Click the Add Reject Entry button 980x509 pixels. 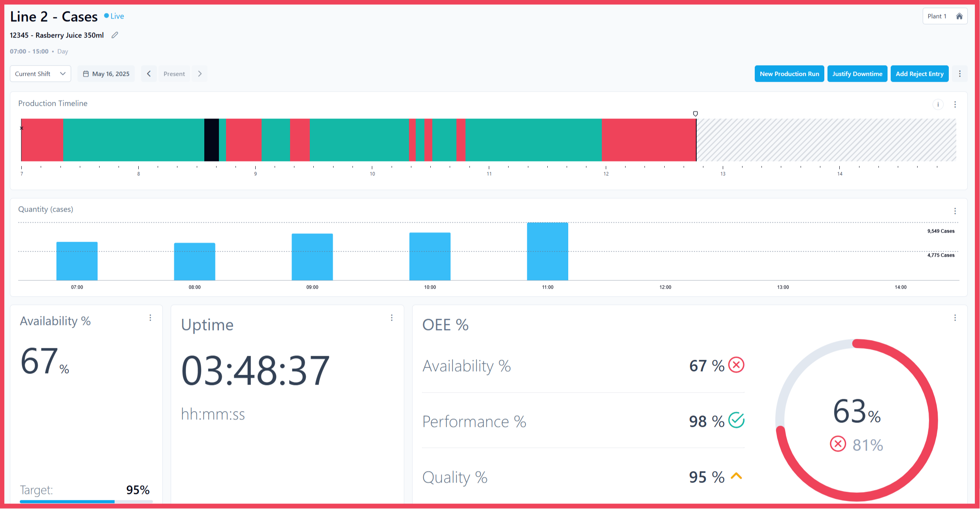click(920, 74)
